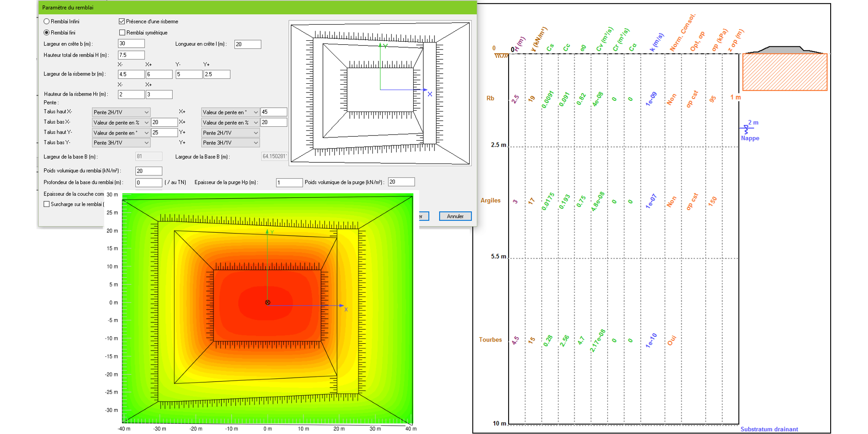Click the Nappe water table marker
The width and height of the screenshot is (868, 434).
click(746, 129)
